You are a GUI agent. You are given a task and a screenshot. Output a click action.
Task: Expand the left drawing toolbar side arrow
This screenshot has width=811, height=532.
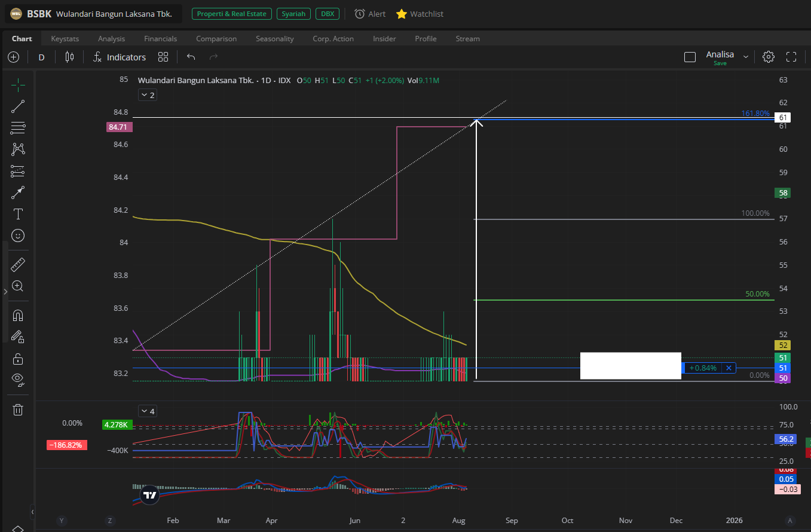[5, 292]
